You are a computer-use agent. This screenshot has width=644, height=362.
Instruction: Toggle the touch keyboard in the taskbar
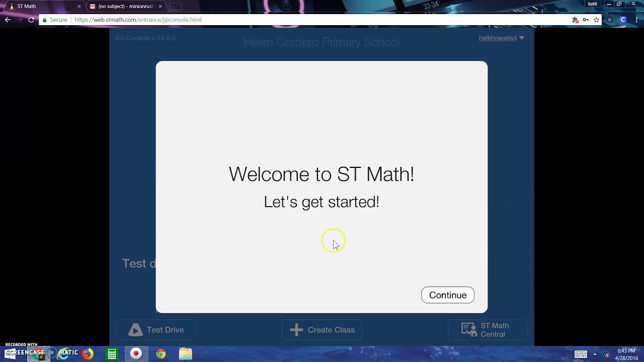pyautogui.click(x=581, y=354)
